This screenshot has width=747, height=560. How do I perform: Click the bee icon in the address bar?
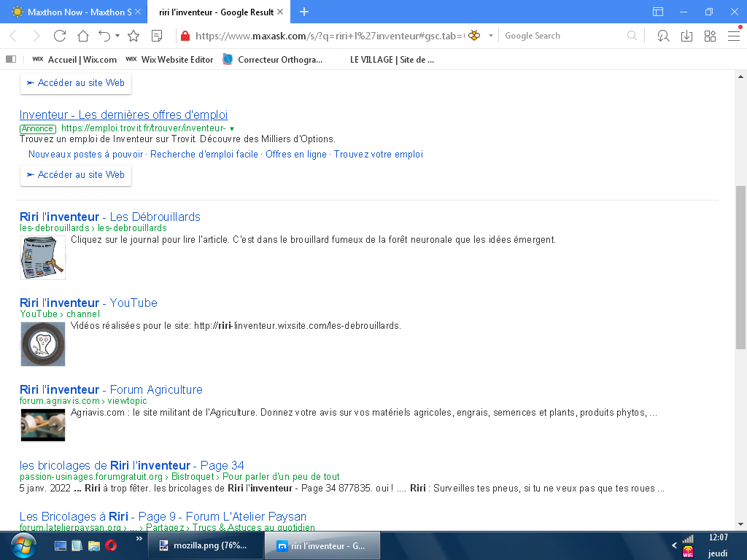(x=474, y=35)
